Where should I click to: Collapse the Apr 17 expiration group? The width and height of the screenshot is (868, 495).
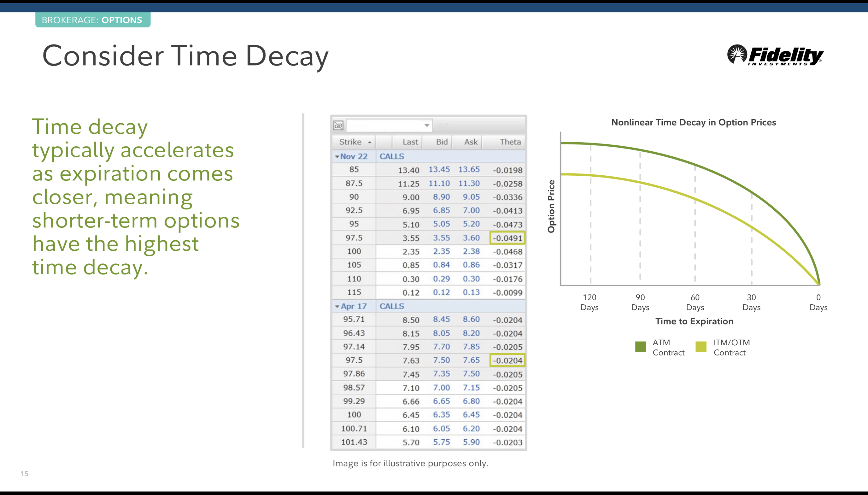[x=337, y=307]
